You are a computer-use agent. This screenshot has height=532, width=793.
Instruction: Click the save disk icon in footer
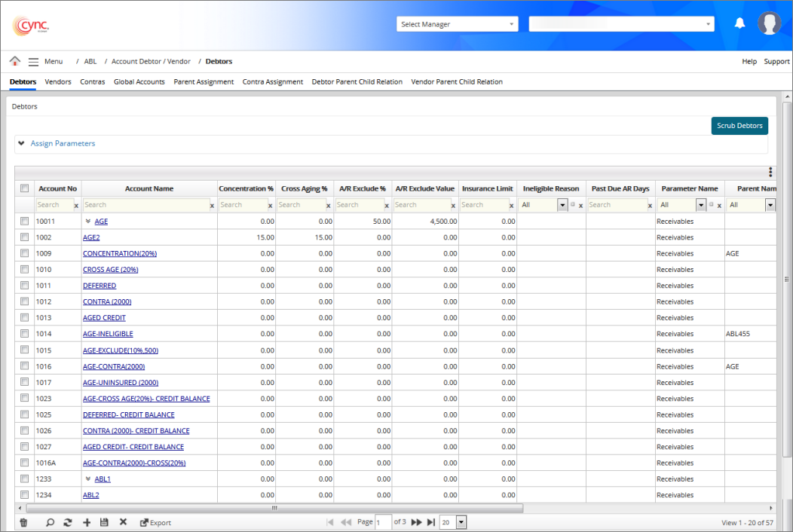(x=104, y=522)
